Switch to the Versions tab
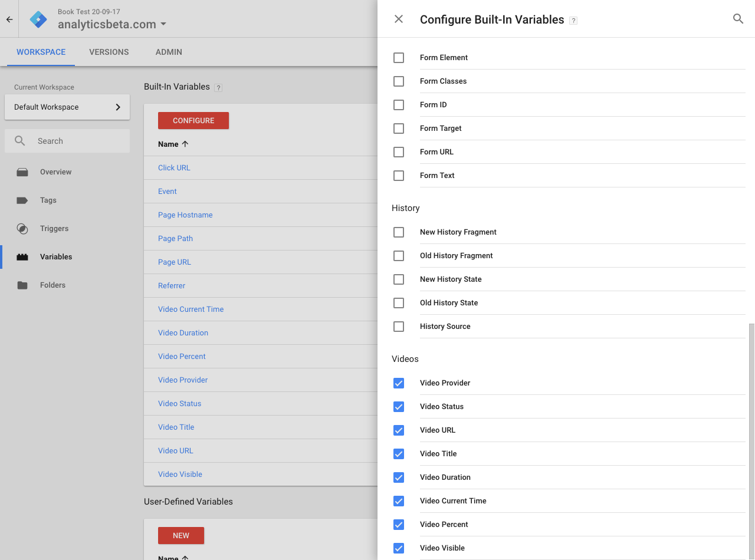This screenshot has width=755, height=560. click(109, 52)
